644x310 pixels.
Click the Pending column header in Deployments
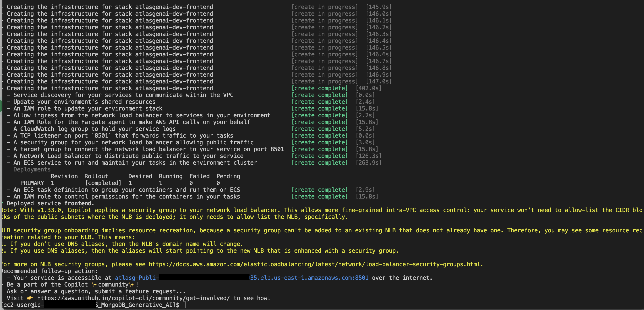coord(228,176)
